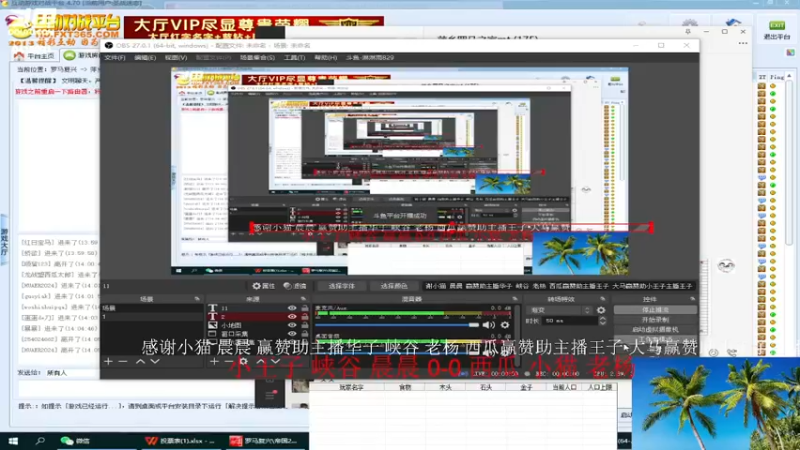
Task: Adjust transition duration stepper arrows
Action: click(603, 321)
